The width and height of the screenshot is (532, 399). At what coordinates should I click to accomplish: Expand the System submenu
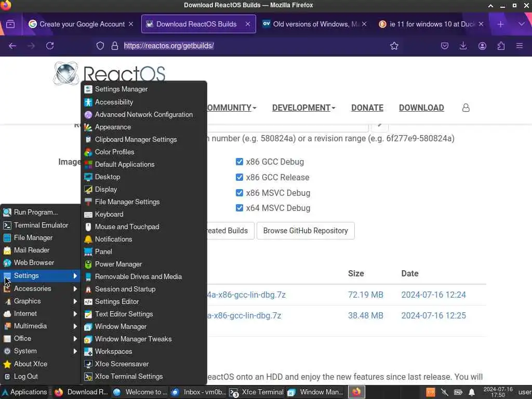pyautogui.click(x=41, y=351)
